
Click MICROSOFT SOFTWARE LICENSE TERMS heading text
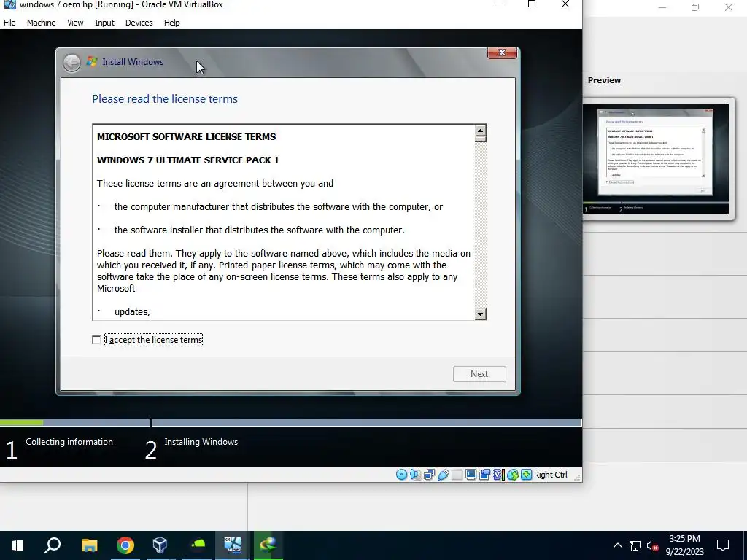click(x=186, y=136)
